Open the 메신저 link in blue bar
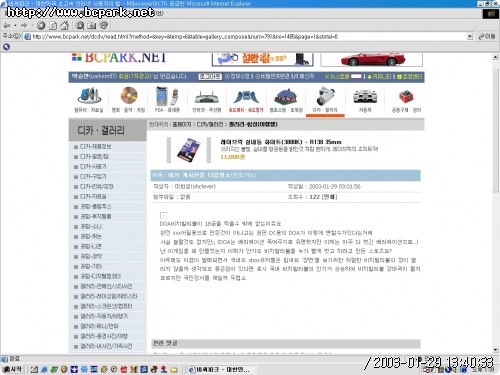The height and width of the screenshot is (375, 500). (304, 76)
